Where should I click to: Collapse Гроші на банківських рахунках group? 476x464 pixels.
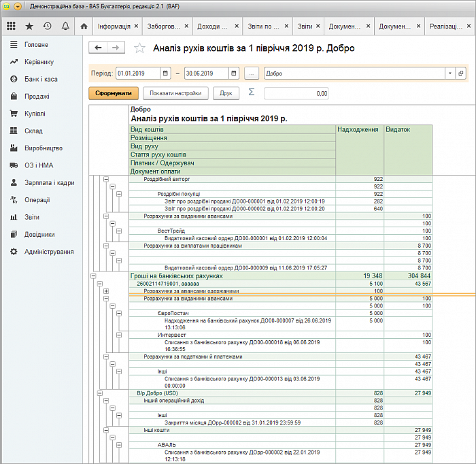coord(92,276)
